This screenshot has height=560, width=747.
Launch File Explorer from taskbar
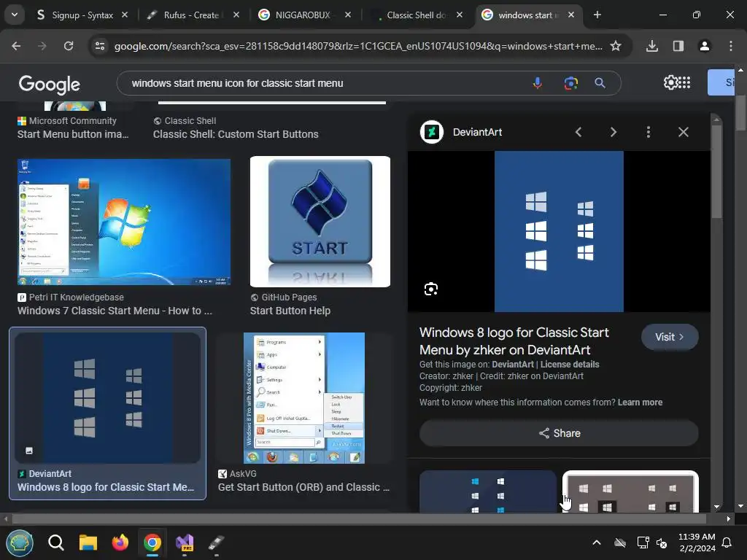(x=88, y=542)
